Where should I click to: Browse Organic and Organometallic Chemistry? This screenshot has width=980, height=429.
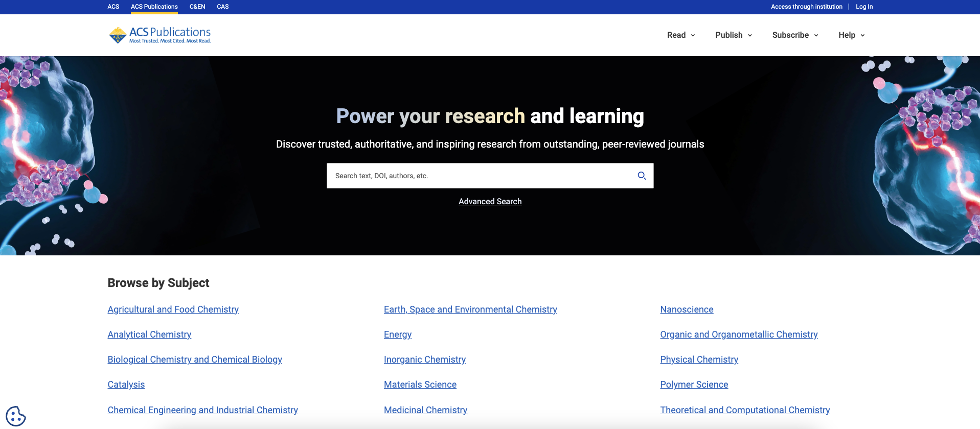click(739, 335)
